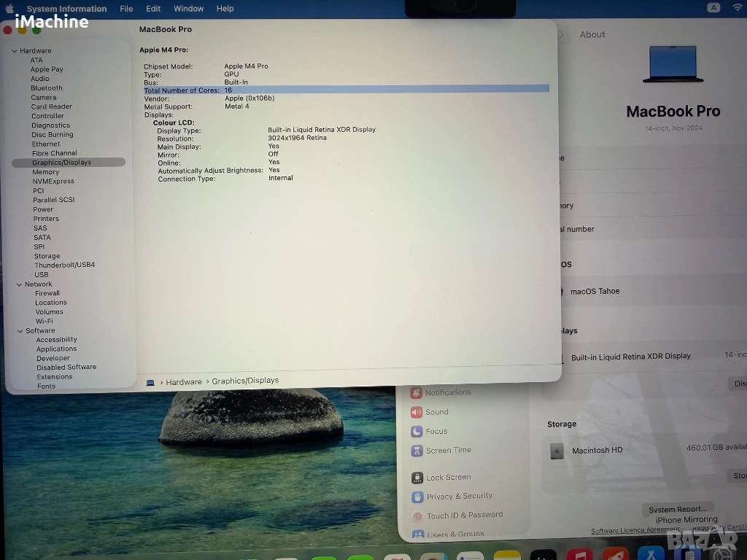This screenshot has width=747, height=560.
Task: Open the Apple menu
Action: pyautogui.click(x=10, y=9)
